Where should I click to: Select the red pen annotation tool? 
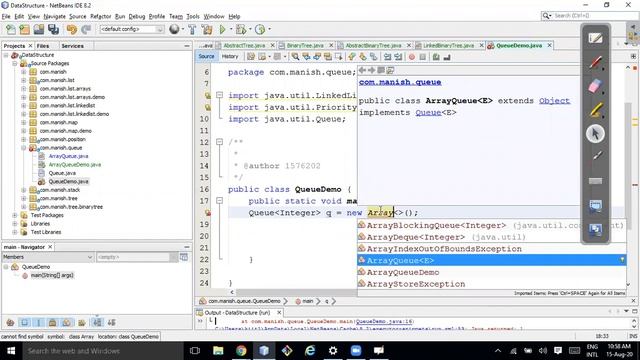595,62
